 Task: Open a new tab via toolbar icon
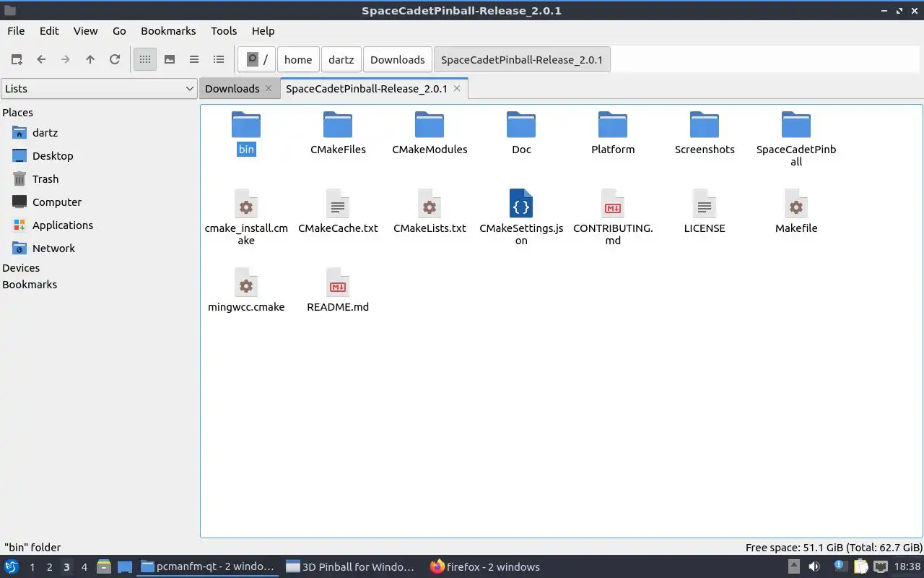pos(17,59)
